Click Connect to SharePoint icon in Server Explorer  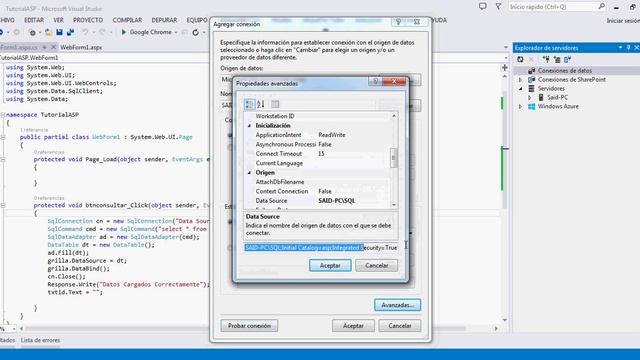point(567,60)
